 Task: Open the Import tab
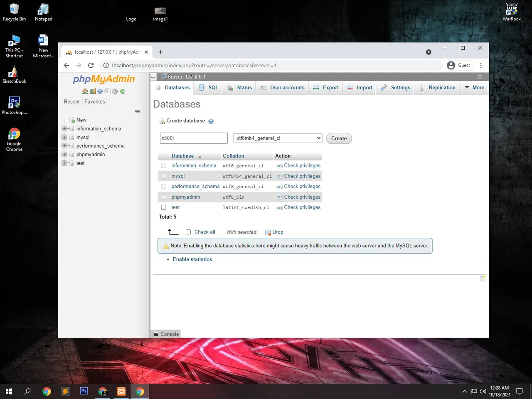[360, 88]
